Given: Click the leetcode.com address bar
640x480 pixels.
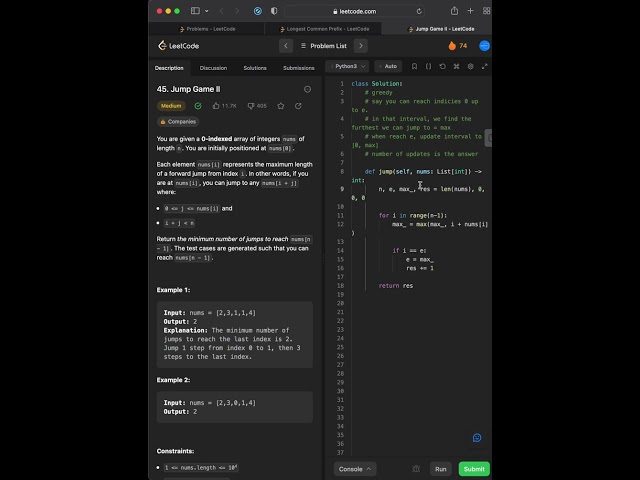Looking at the screenshot, I should pos(354,11).
